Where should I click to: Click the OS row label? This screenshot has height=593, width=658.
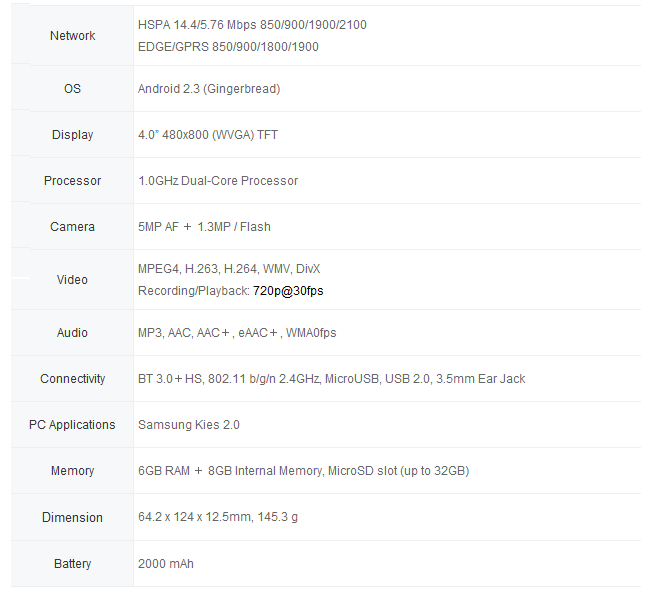(72, 89)
